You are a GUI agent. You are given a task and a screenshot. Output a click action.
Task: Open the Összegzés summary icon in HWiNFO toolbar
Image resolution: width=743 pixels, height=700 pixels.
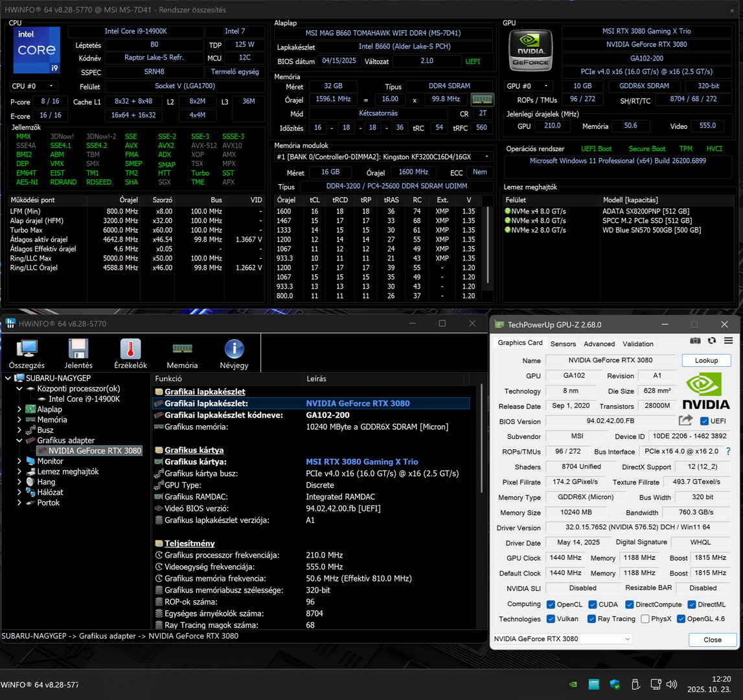(27, 354)
